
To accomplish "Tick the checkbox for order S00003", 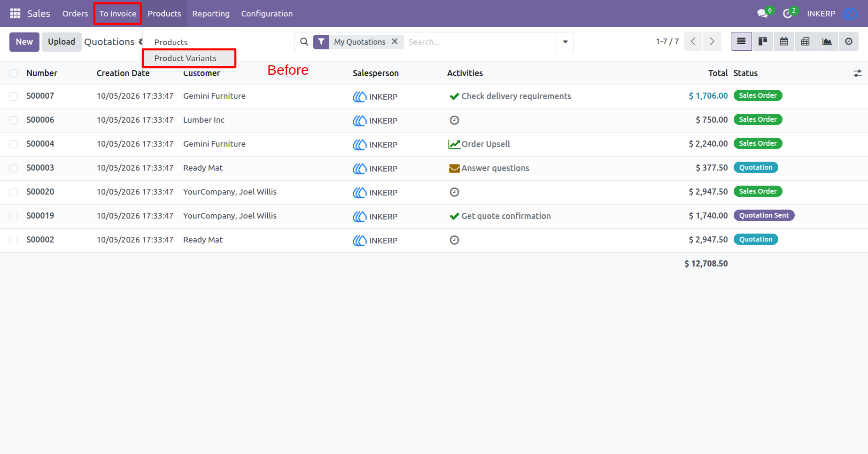I will coord(14,168).
